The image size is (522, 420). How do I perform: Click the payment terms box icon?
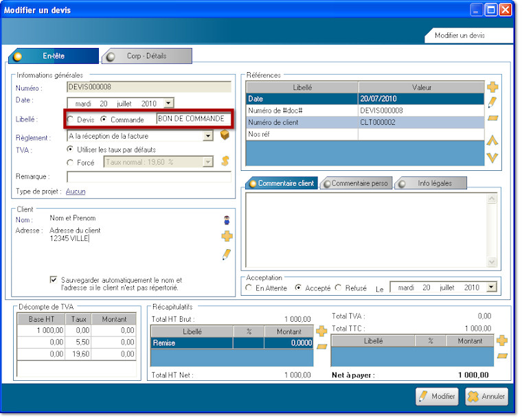pyautogui.click(x=224, y=136)
